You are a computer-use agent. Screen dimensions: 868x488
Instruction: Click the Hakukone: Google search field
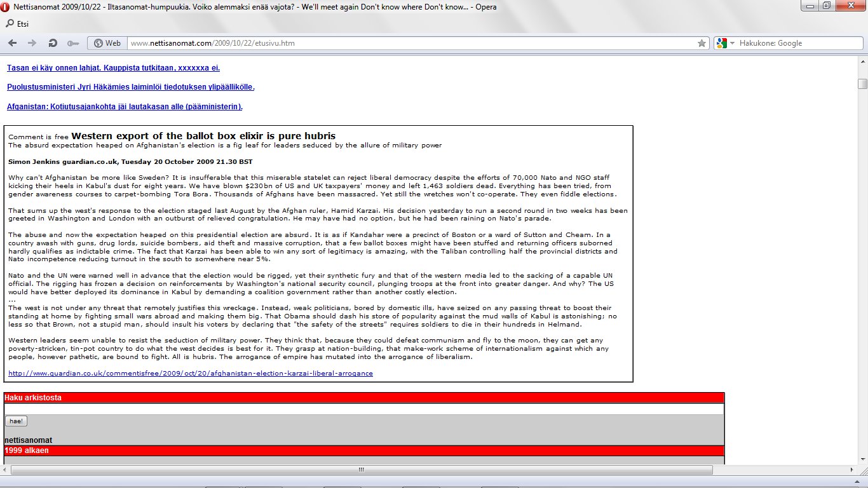pos(797,43)
